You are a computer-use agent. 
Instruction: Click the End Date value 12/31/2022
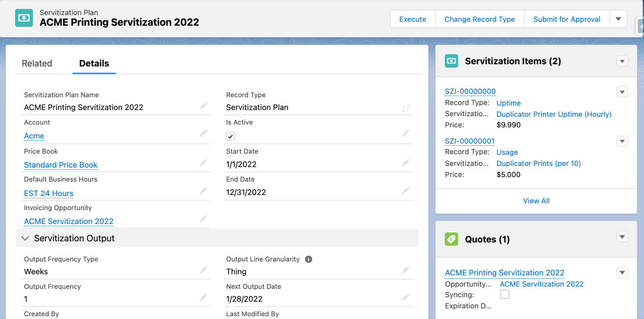[x=246, y=192]
